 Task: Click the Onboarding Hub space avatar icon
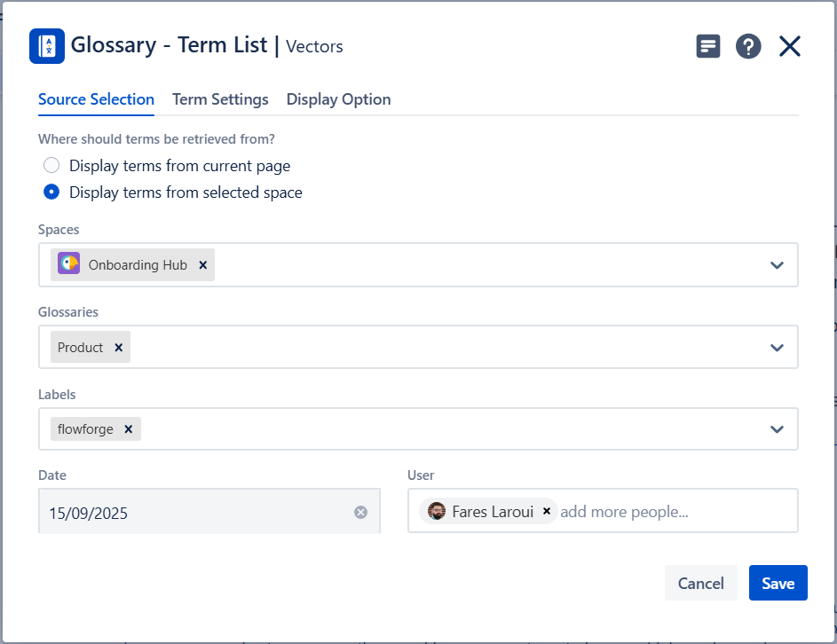tap(69, 264)
